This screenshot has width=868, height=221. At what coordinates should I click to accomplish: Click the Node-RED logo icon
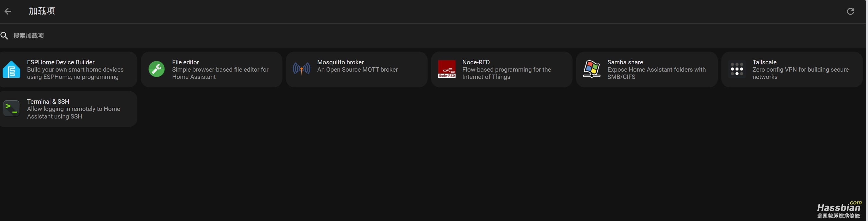pos(447,69)
